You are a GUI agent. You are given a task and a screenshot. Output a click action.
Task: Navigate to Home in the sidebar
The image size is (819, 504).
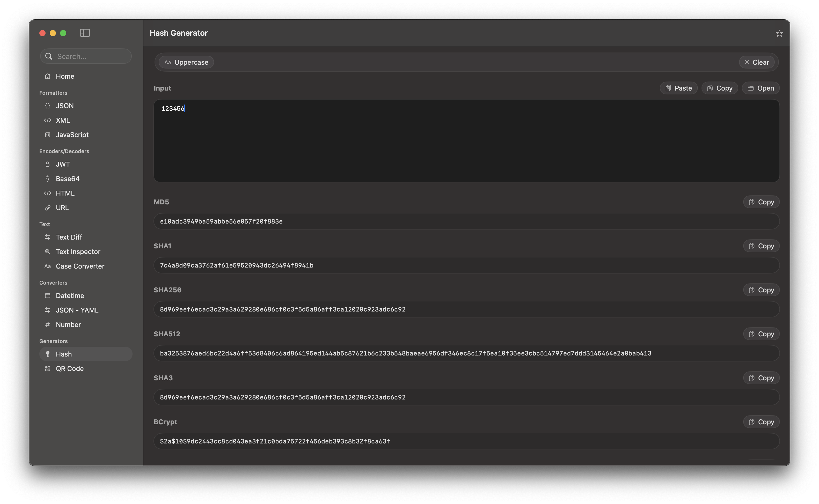(65, 76)
